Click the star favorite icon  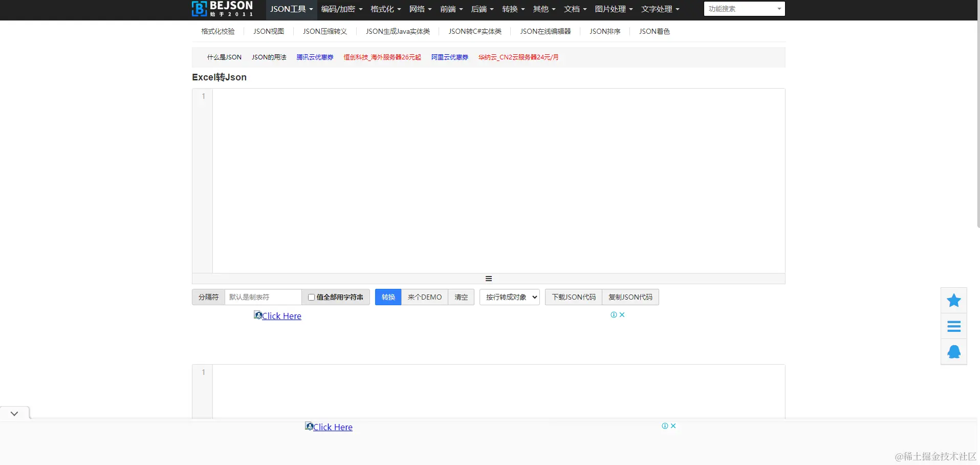coord(954,301)
